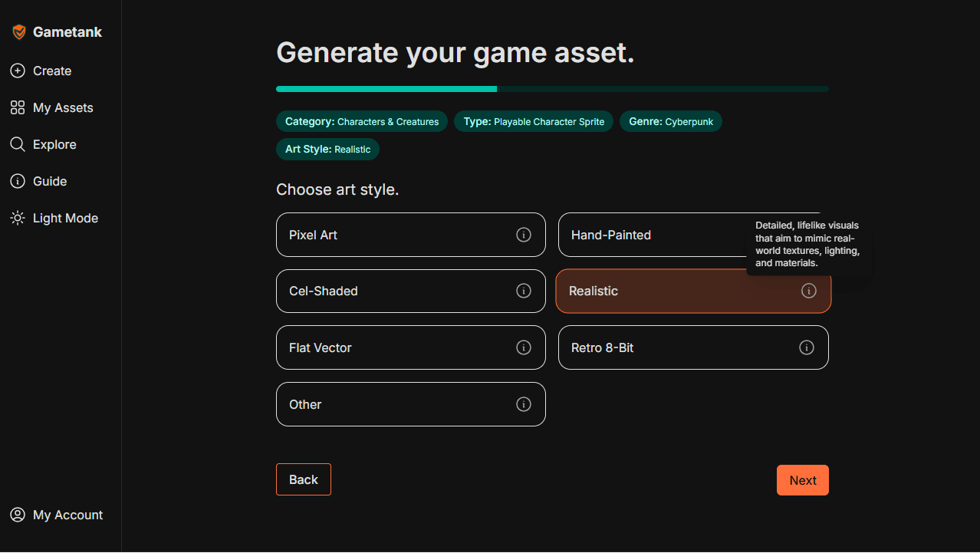Click the info icon beside Retro 8-Bit
Screen dimensions: 980x553
(806, 347)
